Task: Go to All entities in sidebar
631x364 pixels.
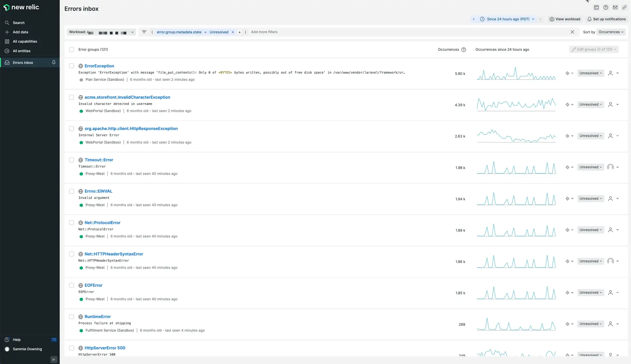Action: click(x=21, y=51)
